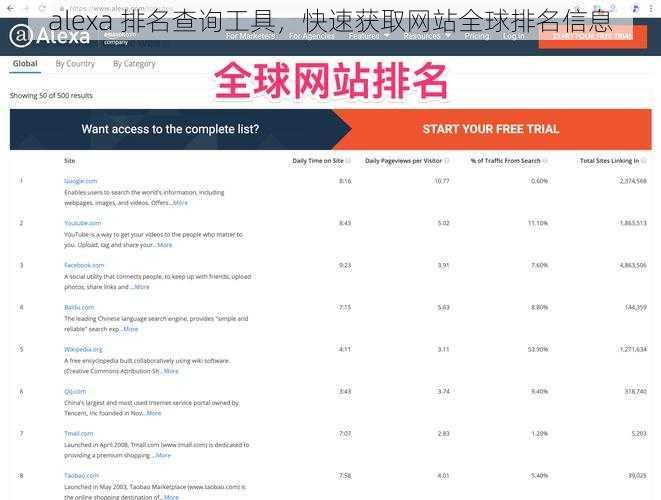Image resolution: width=661 pixels, height=500 pixels.
Task: Expand More in the Youtube.com description
Action: [164, 245]
